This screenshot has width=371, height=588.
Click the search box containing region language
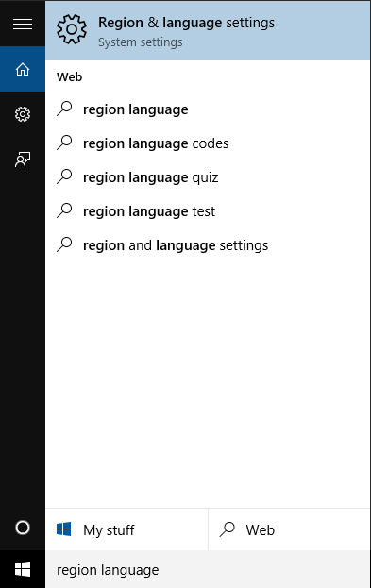click(x=209, y=569)
